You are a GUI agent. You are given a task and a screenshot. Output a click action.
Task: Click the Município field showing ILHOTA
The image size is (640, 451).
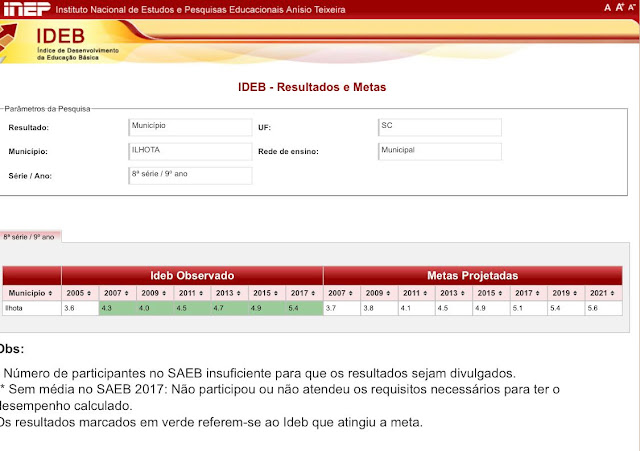tap(190, 151)
